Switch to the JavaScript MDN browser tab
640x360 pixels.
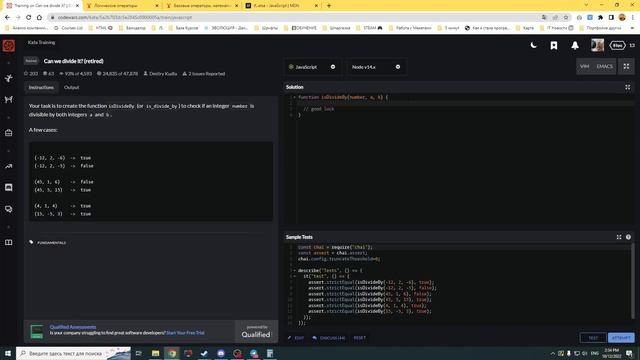tap(282, 6)
